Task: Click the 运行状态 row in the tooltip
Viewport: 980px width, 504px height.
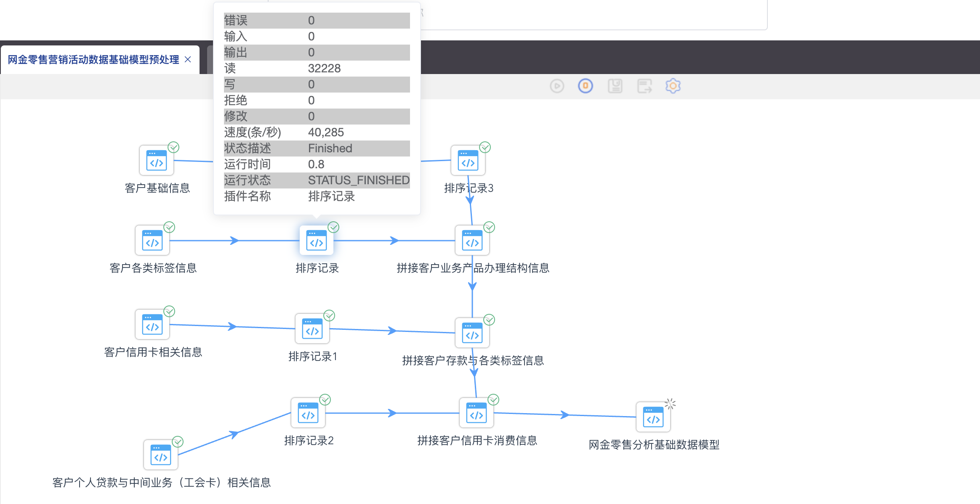Action: (317, 180)
